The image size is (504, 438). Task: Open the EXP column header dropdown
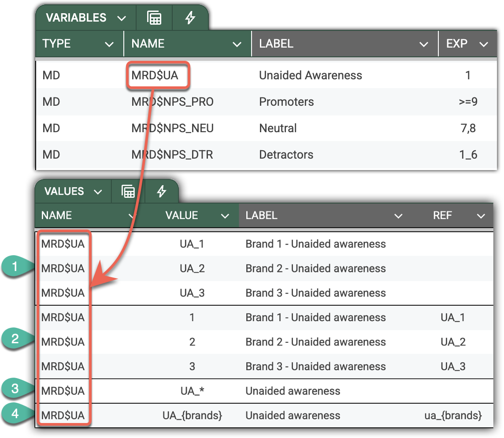(x=483, y=44)
